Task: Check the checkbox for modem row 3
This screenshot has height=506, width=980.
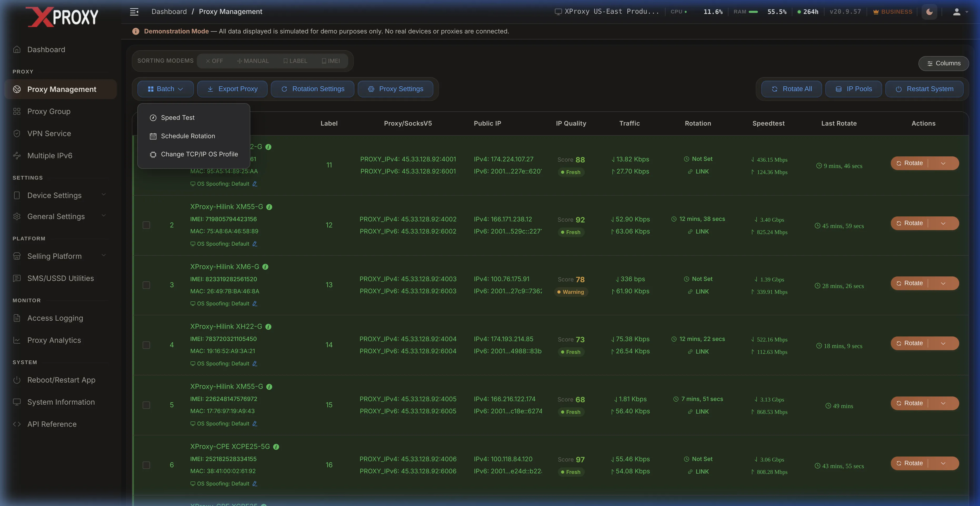Action: pyautogui.click(x=146, y=285)
